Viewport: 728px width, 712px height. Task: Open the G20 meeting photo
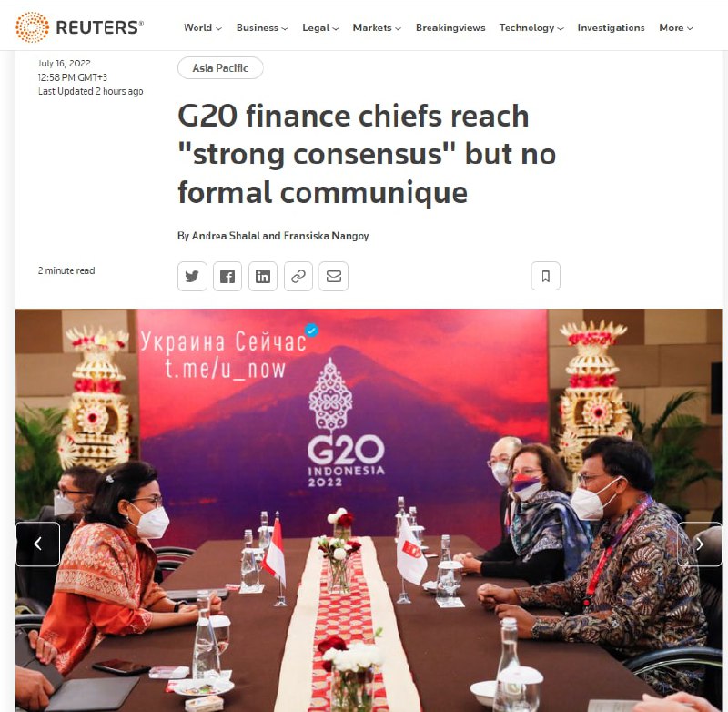[x=369, y=510]
